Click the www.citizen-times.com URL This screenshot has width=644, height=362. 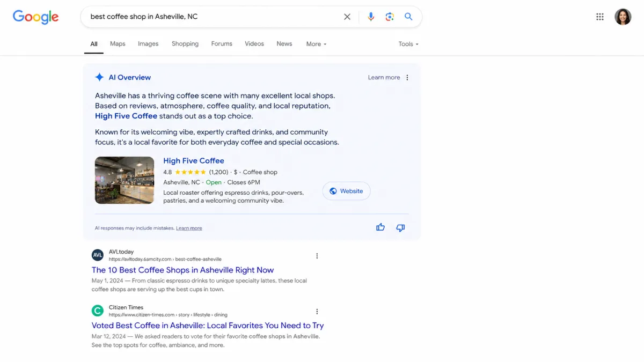pos(168,315)
